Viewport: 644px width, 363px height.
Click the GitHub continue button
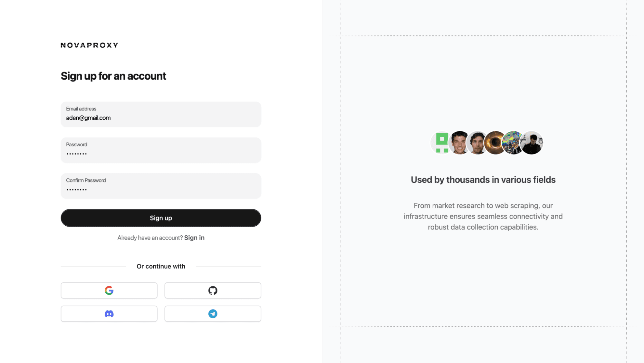click(x=212, y=290)
